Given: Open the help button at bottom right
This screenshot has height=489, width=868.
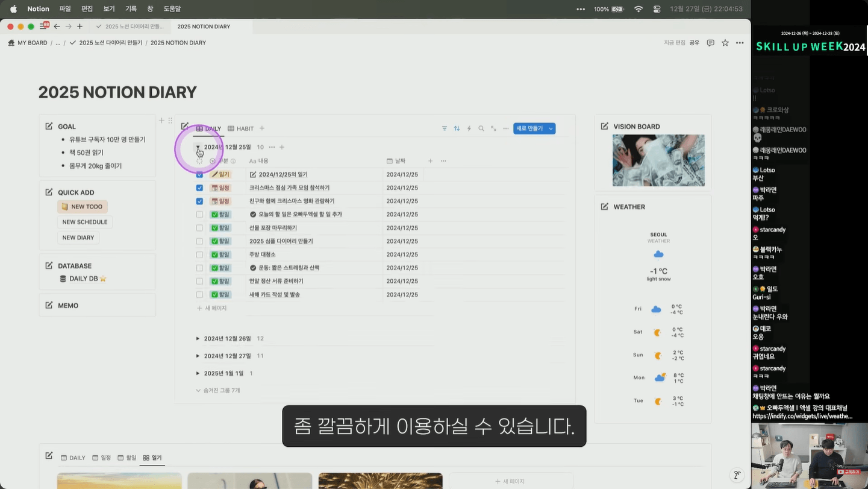Looking at the screenshot, I should pyautogui.click(x=737, y=475).
